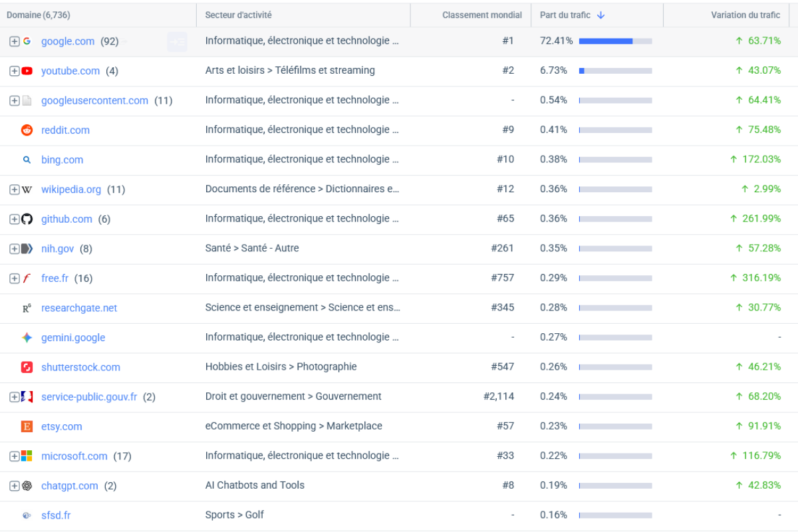Screen dimensions: 798x532
Task: Expand the wikipedia.org row
Action: point(14,190)
